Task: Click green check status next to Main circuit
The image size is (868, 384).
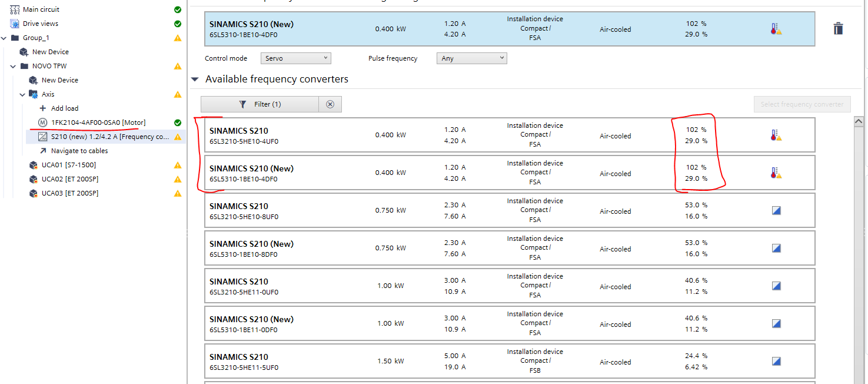Action: click(178, 9)
